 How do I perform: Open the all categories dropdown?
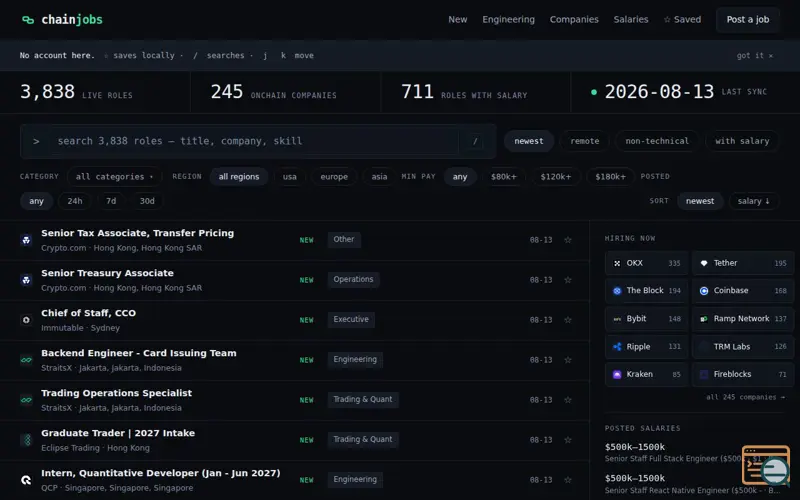(114, 177)
